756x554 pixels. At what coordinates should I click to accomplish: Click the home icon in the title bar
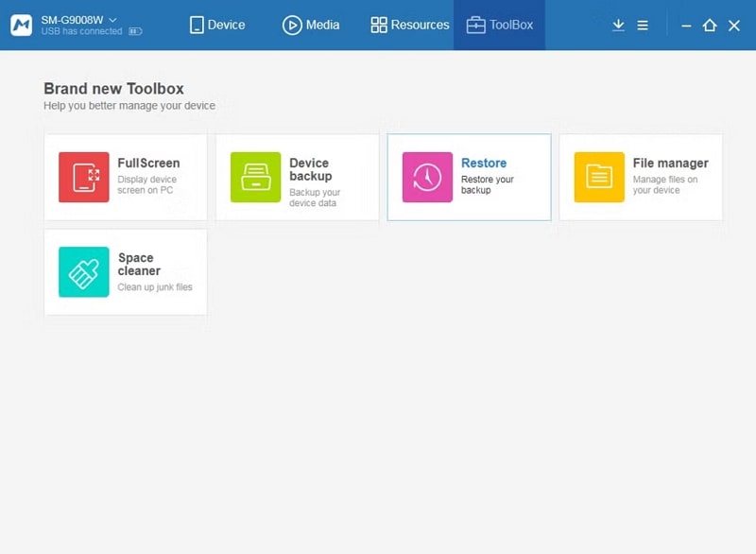709,25
